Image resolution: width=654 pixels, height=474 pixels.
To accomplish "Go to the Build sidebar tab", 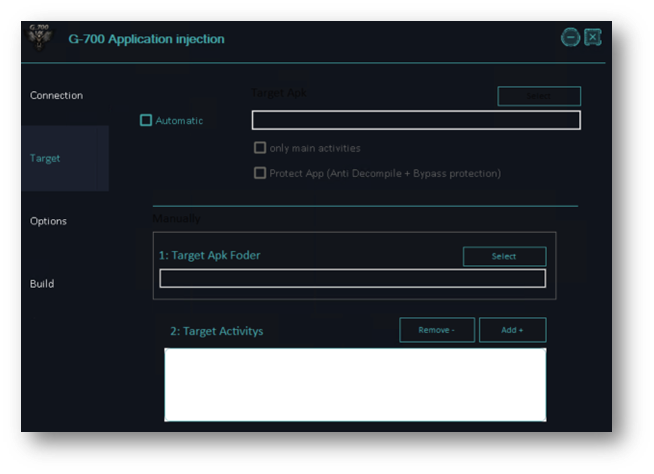I will click(42, 284).
